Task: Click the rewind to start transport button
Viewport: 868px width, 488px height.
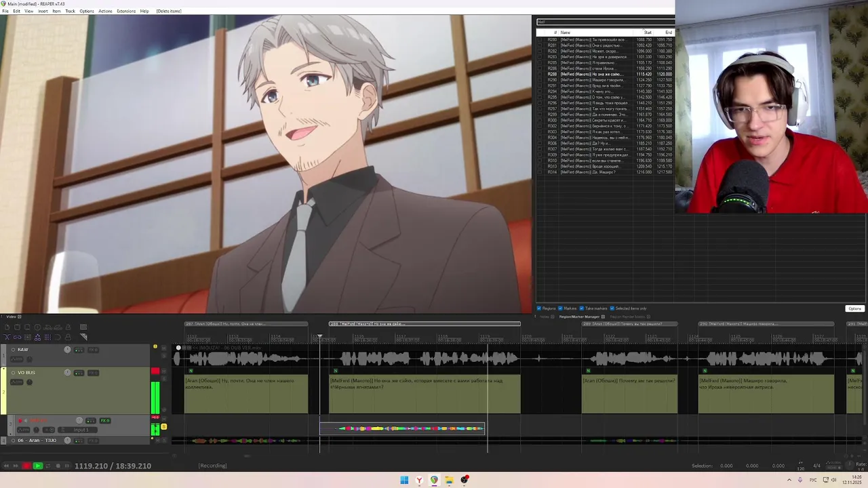Action: [x=6, y=466]
